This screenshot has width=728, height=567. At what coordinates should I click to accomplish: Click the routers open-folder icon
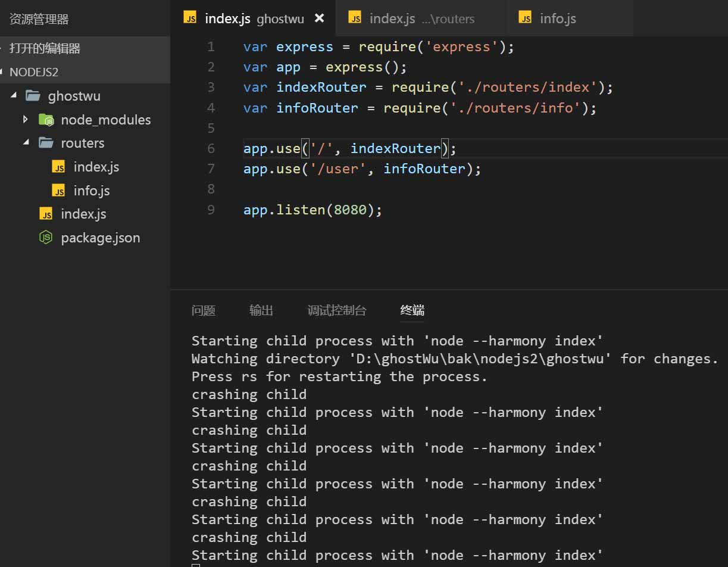tap(46, 143)
